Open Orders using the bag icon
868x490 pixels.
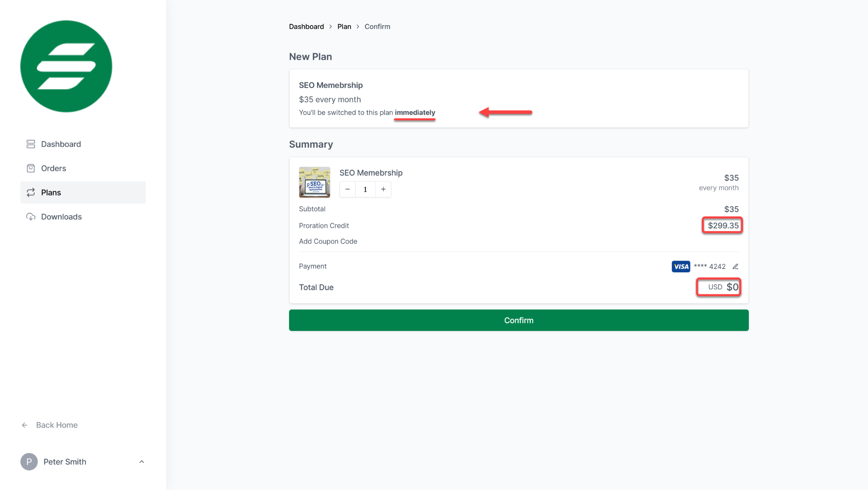point(30,168)
